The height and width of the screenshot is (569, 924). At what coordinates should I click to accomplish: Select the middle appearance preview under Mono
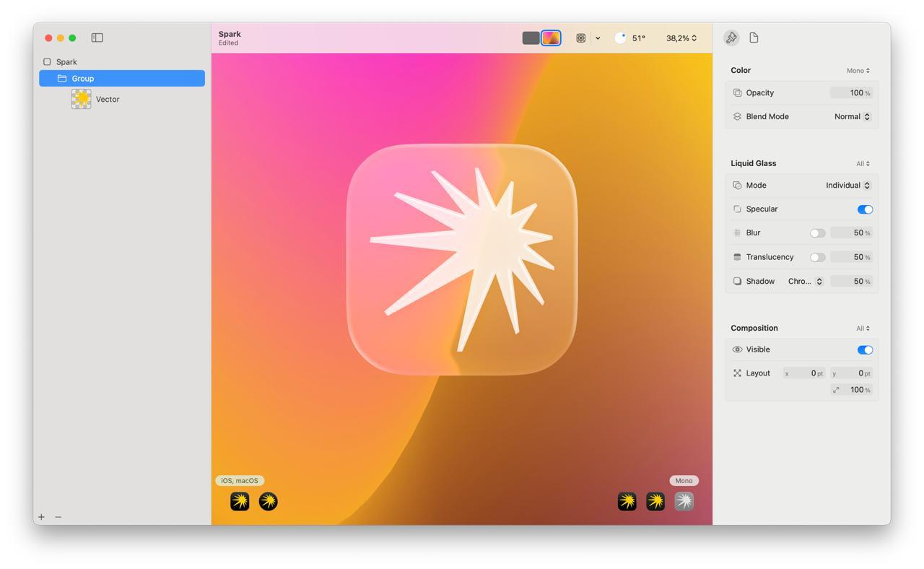(x=655, y=501)
